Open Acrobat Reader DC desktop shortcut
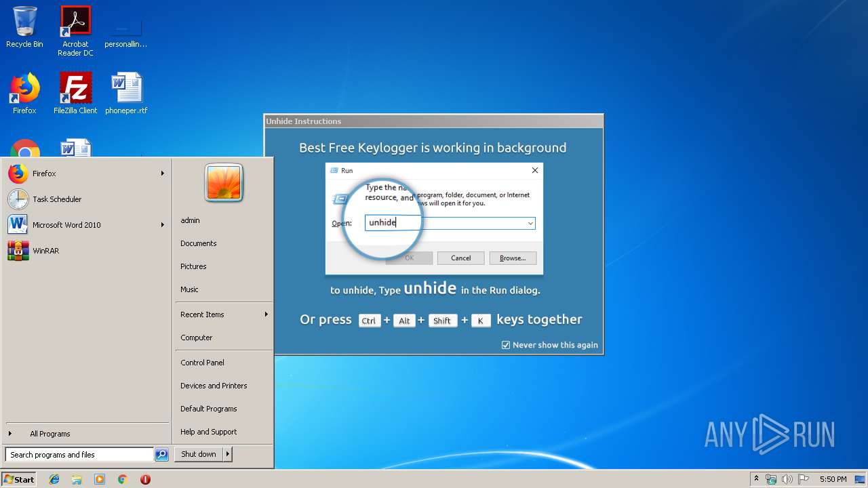Screen dimensions: 868x488 [x=75, y=31]
